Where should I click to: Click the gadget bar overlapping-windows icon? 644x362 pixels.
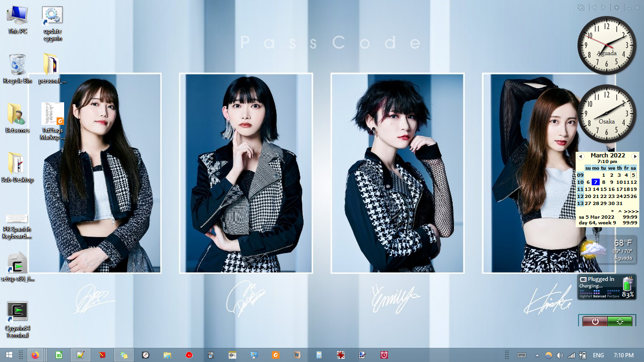tap(581, 8)
